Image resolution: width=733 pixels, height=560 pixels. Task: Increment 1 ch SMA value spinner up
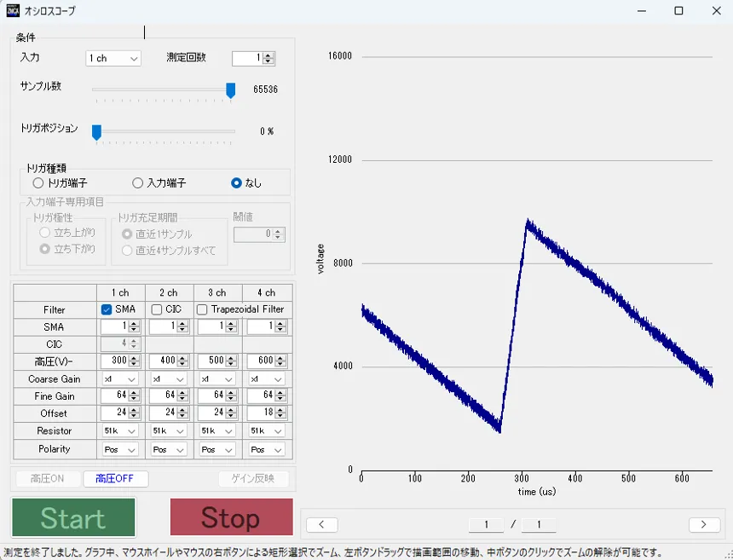(x=134, y=324)
